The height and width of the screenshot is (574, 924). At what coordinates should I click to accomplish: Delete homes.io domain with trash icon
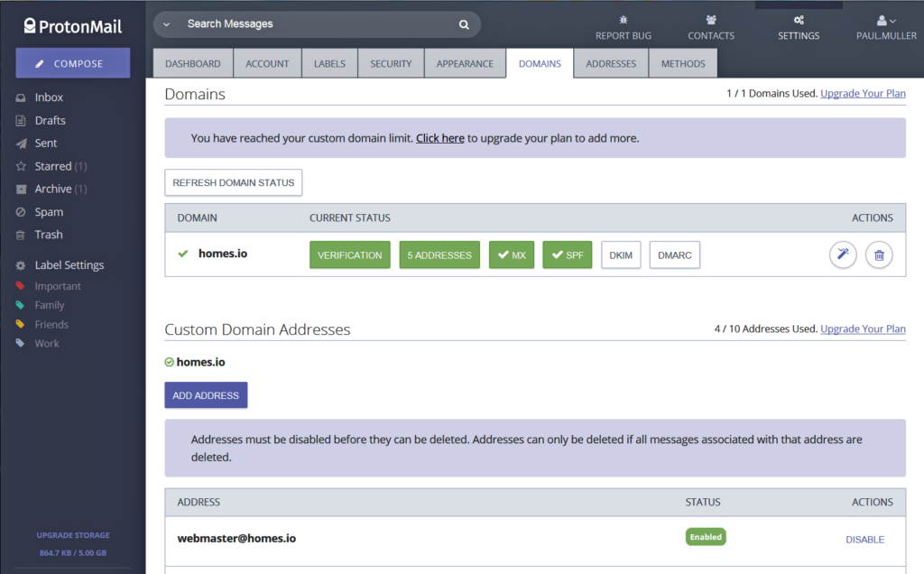879,255
